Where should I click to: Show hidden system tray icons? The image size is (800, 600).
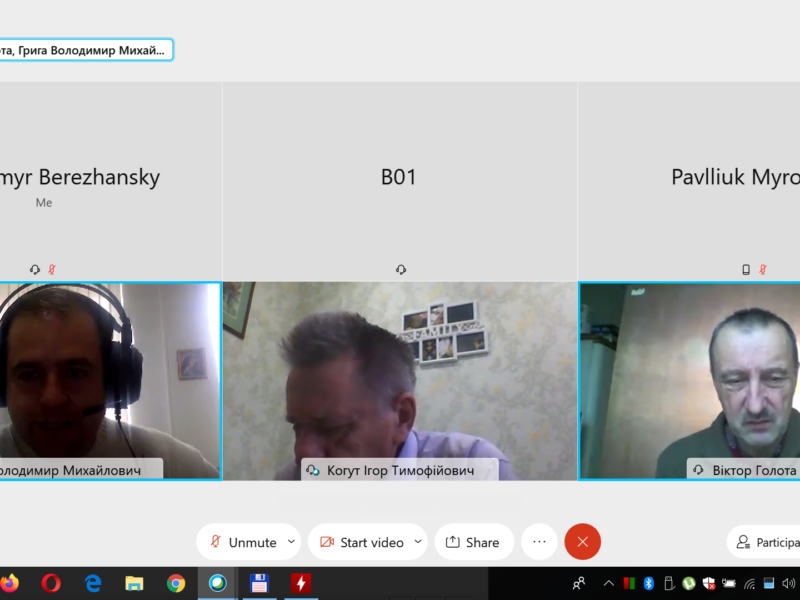click(x=608, y=583)
